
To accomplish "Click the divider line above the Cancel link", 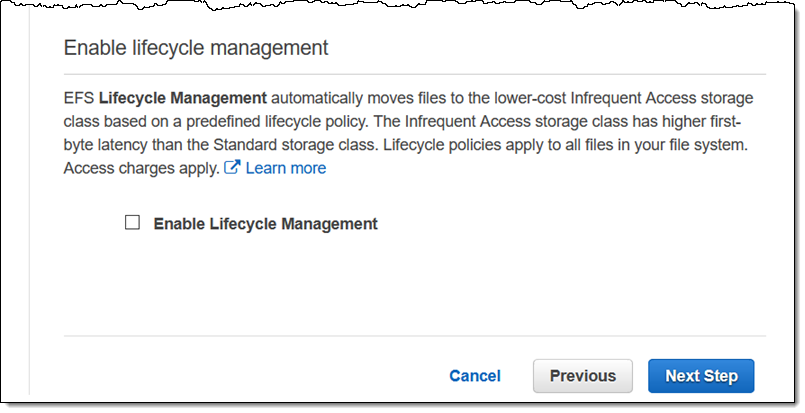I will [x=415, y=336].
